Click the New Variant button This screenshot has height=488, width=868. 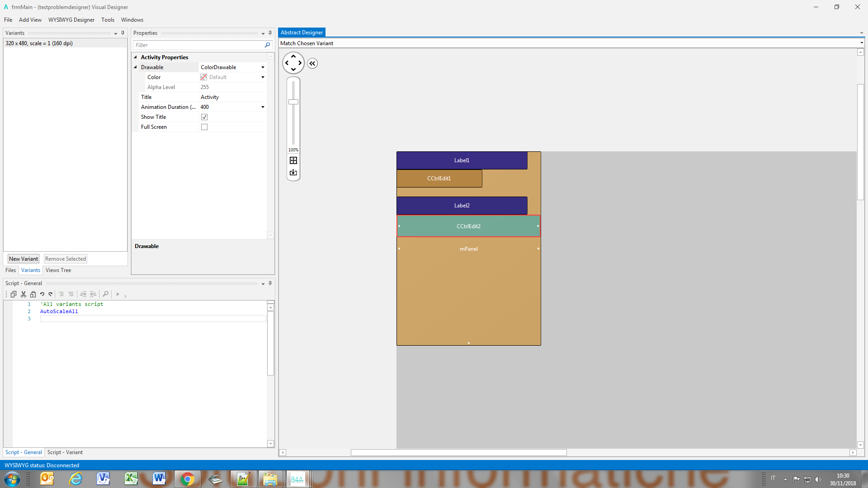coord(24,259)
